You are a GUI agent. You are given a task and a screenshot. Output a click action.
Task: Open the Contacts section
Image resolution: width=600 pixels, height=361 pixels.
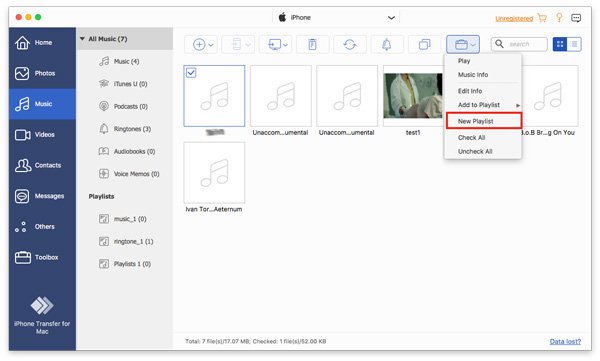(x=42, y=165)
